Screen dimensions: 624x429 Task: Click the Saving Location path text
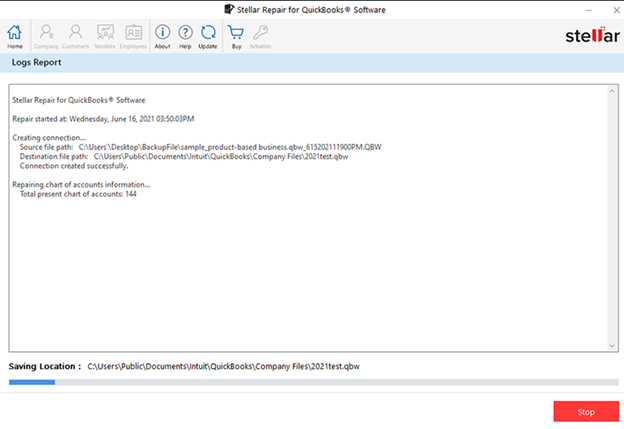click(x=223, y=367)
